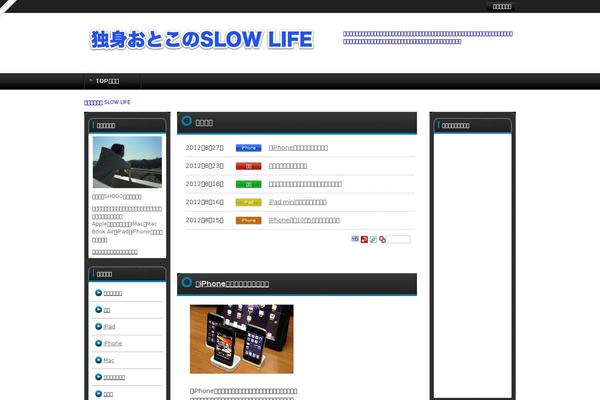Open the iPhone article heading link
The width and height of the screenshot is (600, 400).
click(232, 284)
